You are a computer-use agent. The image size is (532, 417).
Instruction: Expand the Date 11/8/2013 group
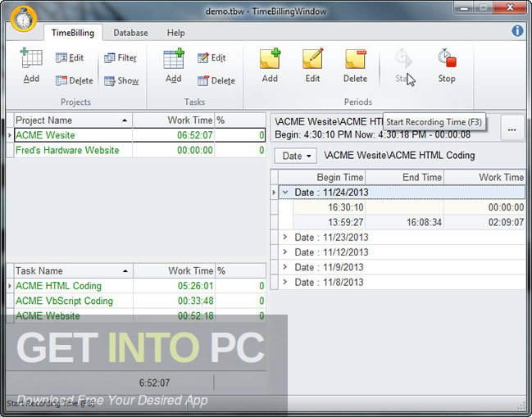285,282
